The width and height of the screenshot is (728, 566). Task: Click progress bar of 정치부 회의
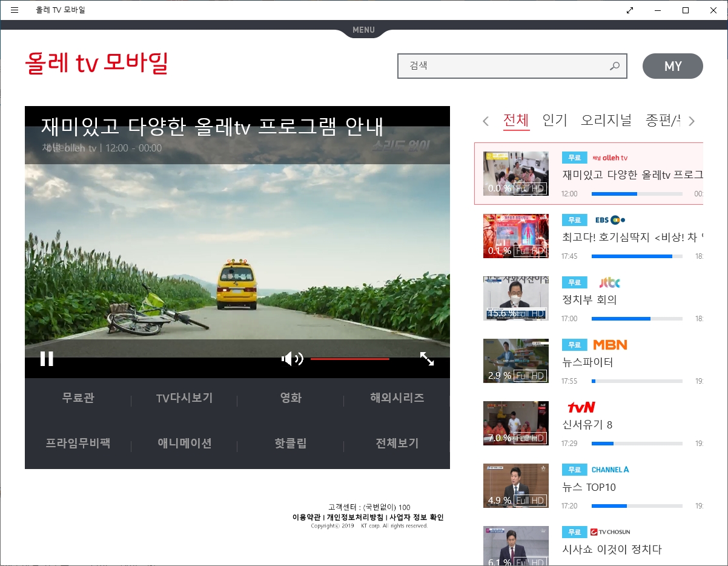(637, 319)
